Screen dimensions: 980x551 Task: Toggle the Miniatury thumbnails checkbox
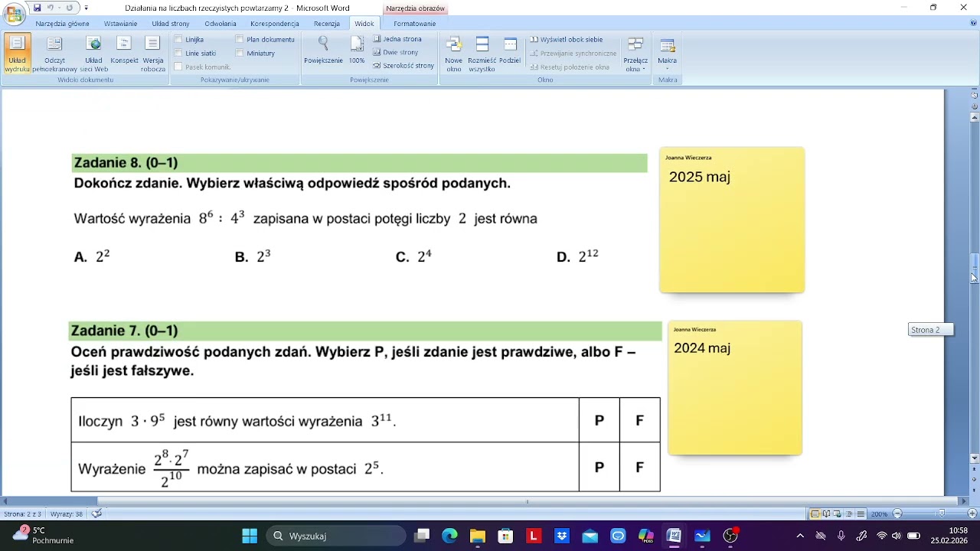tap(240, 53)
